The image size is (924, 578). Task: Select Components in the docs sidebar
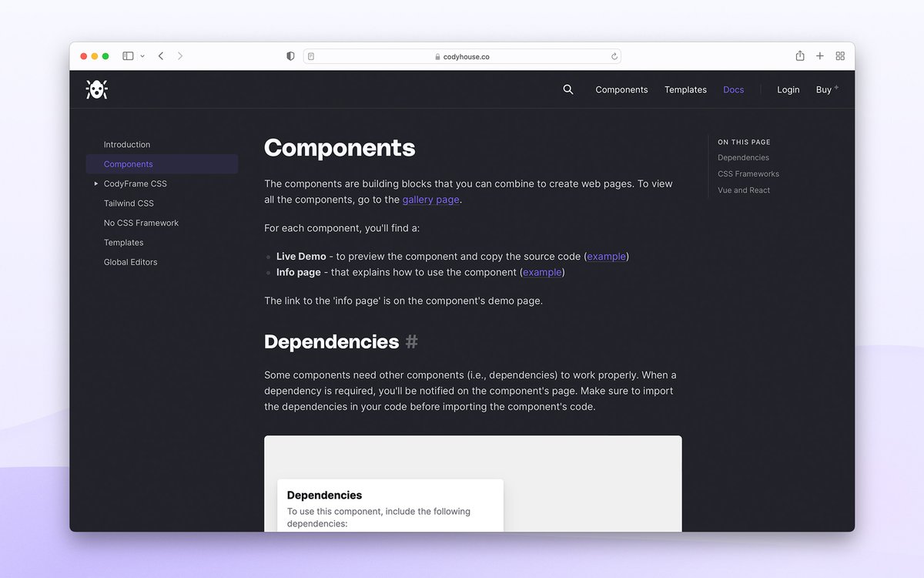tap(162, 164)
